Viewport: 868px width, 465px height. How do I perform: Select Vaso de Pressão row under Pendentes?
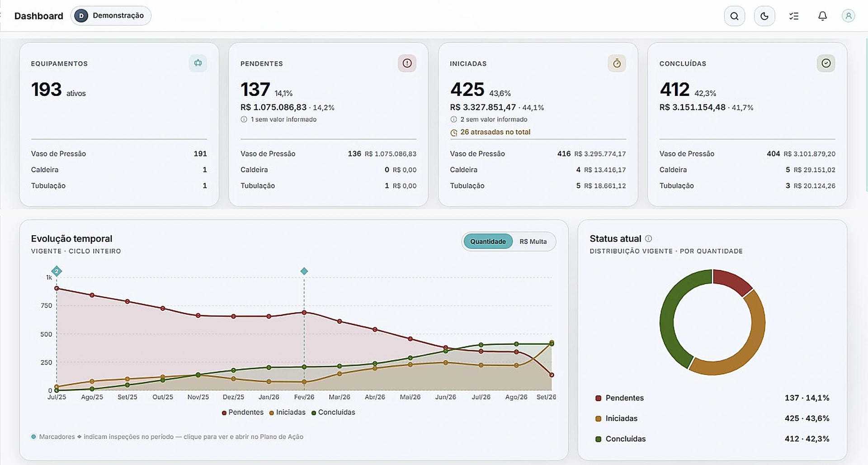coord(328,154)
